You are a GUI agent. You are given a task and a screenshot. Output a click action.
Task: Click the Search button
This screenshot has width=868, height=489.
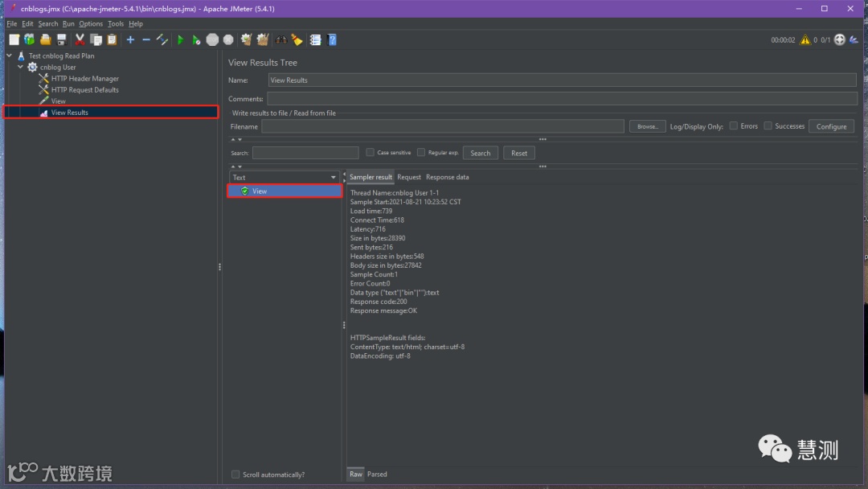tap(480, 153)
